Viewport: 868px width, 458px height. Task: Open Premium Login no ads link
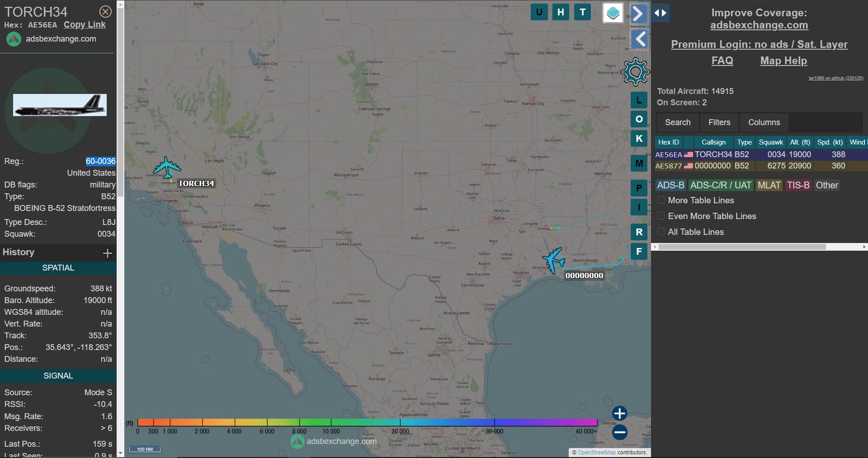759,44
